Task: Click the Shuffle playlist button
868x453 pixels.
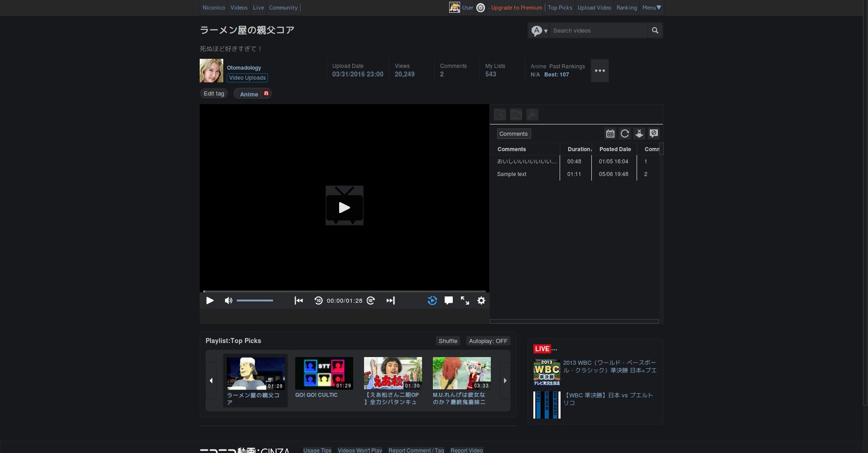Action: 447,341
